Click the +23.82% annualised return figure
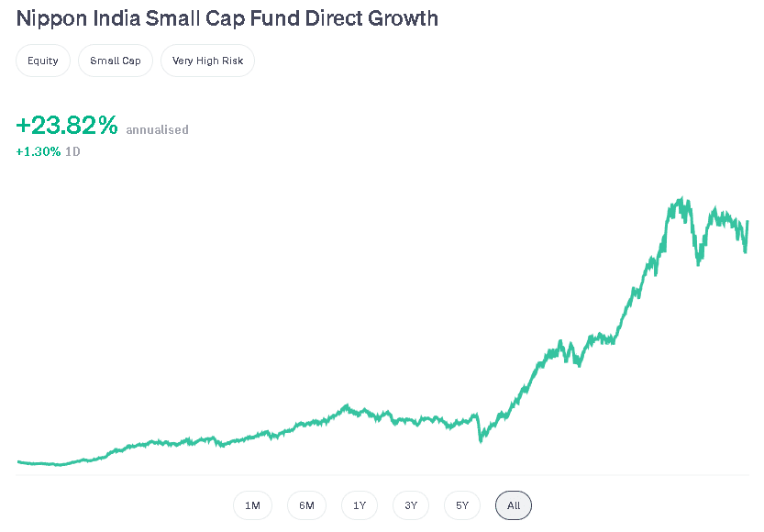The image size is (764, 532). 67,127
